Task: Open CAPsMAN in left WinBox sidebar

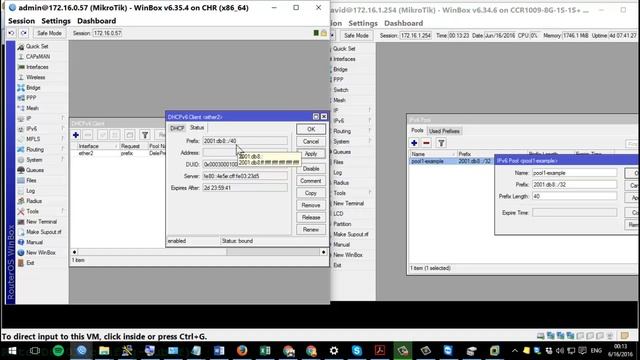Action: click(x=38, y=57)
